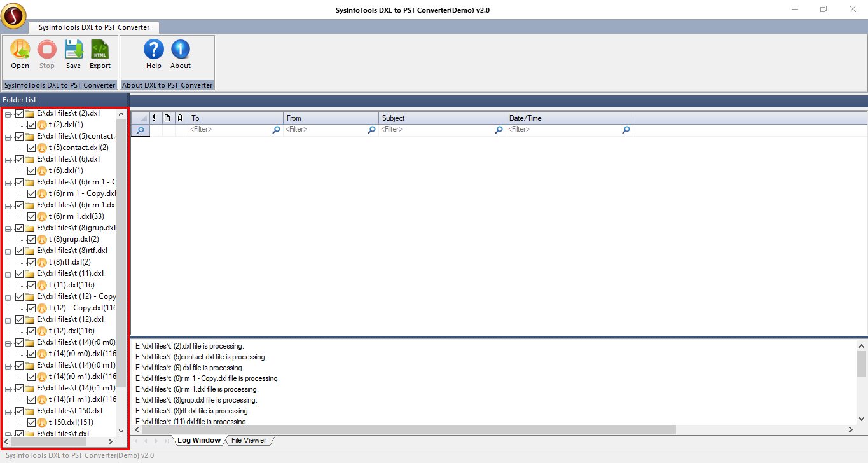Sort by the Subject column header

(x=443, y=118)
